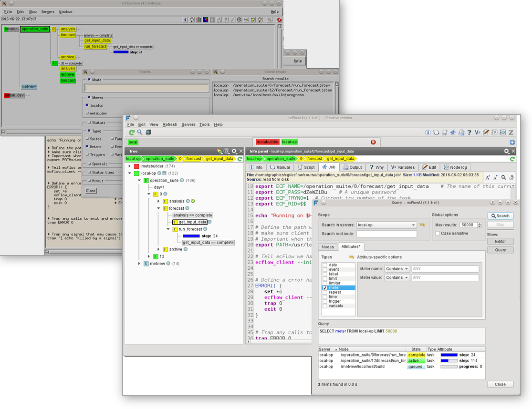The image size is (532, 409).
Task: Open the Servers menu in ecFlowview window
Action: (48, 12)
